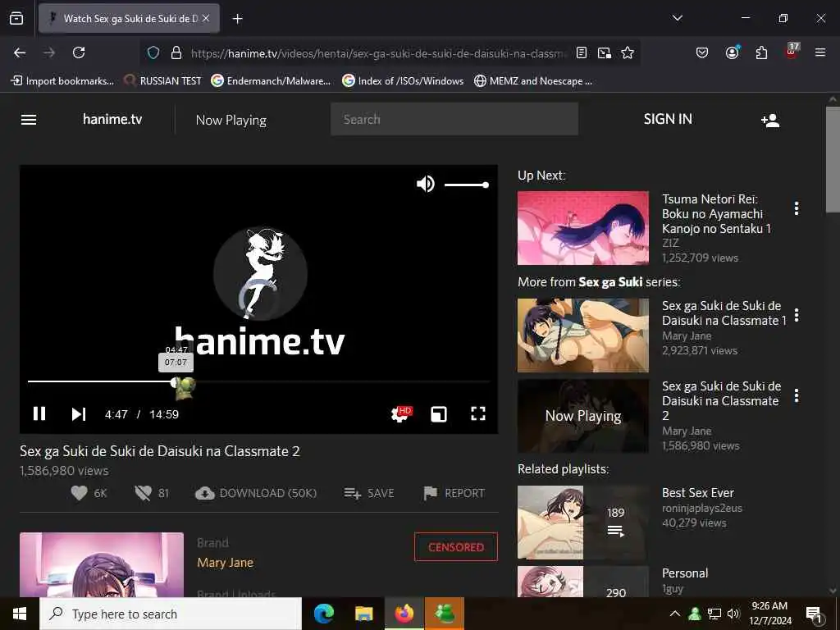840x630 pixels.
Task: Focus the browser address bar URL
Action: coord(377,53)
